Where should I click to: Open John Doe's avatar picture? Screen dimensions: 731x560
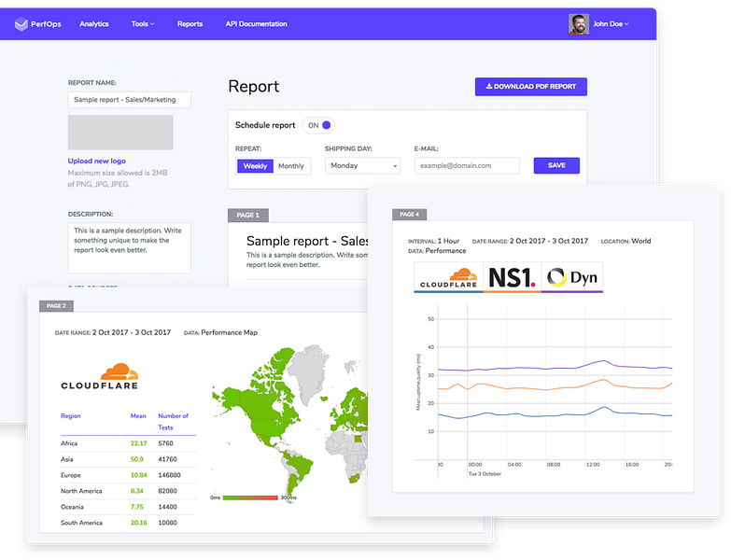(578, 23)
